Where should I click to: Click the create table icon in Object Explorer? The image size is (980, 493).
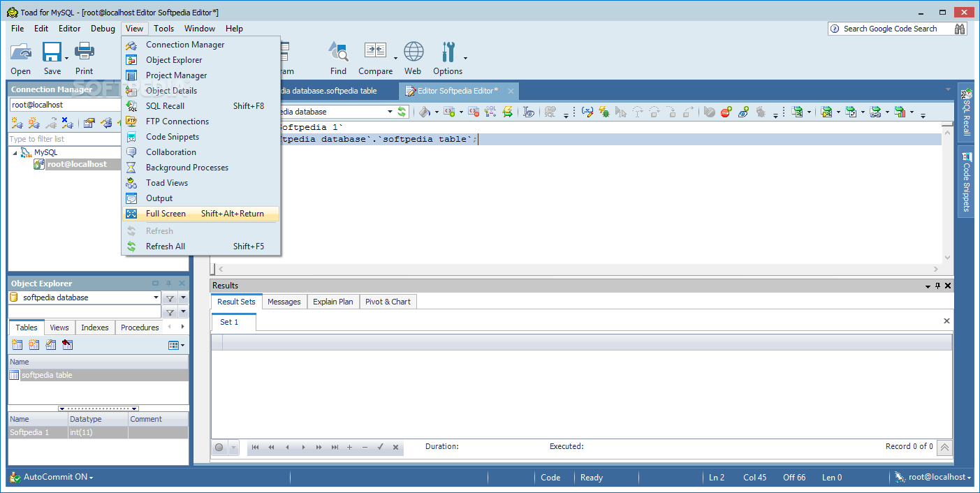point(17,345)
